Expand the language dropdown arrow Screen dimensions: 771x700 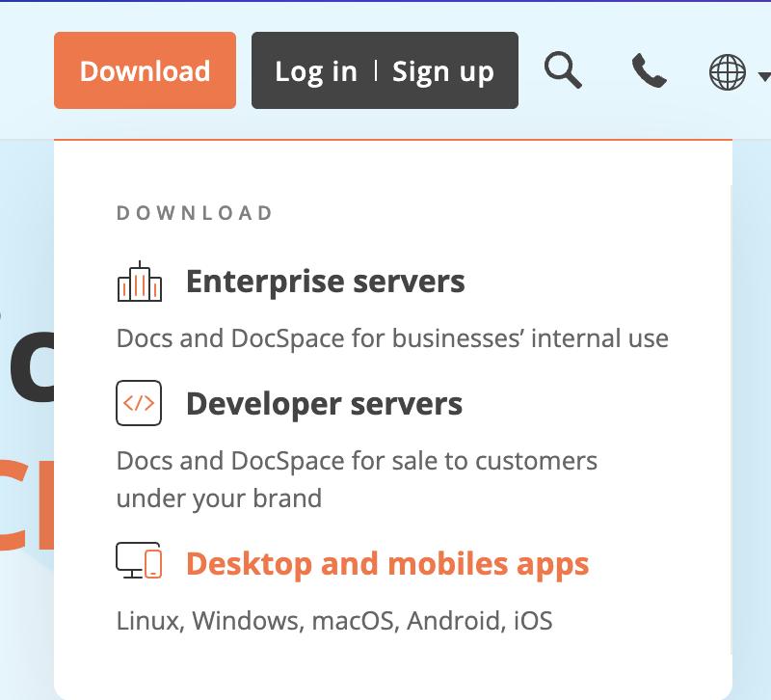coord(764,76)
